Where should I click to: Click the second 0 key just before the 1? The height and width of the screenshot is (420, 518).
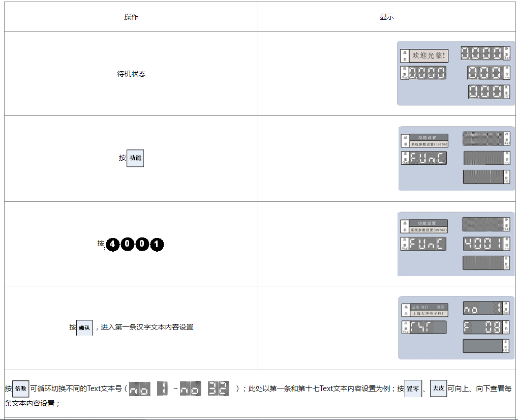point(142,245)
